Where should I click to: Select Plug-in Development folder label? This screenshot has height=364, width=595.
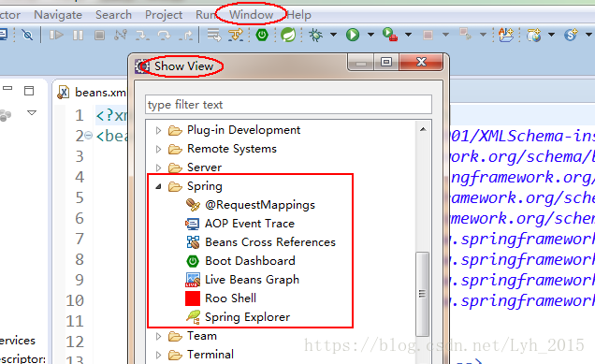pos(243,130)
